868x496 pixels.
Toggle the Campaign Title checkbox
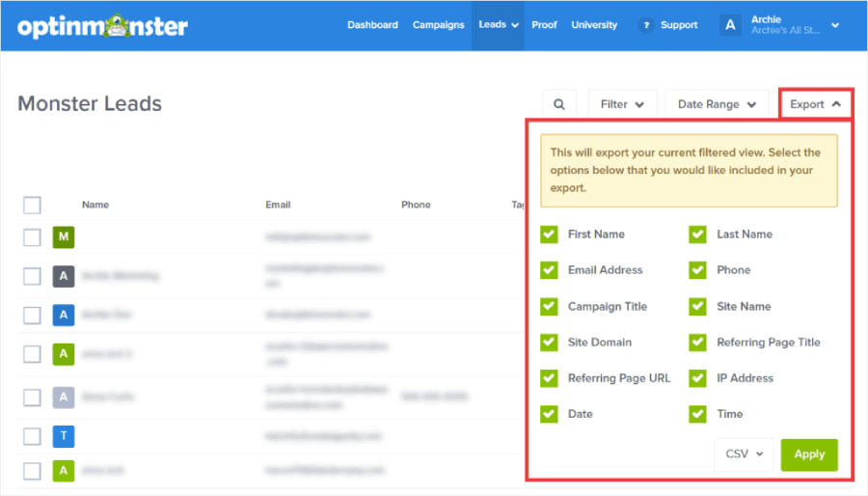[549, 306]
